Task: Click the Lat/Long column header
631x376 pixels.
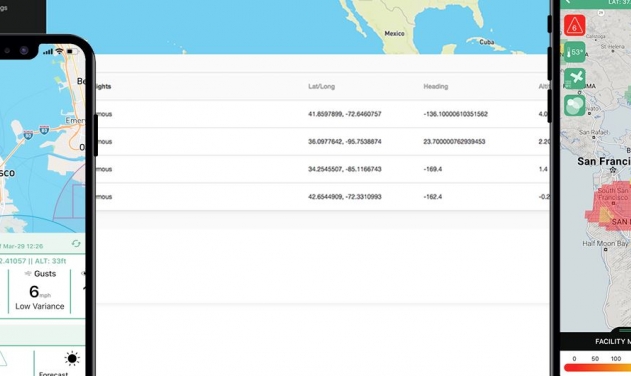Action: 321,87
